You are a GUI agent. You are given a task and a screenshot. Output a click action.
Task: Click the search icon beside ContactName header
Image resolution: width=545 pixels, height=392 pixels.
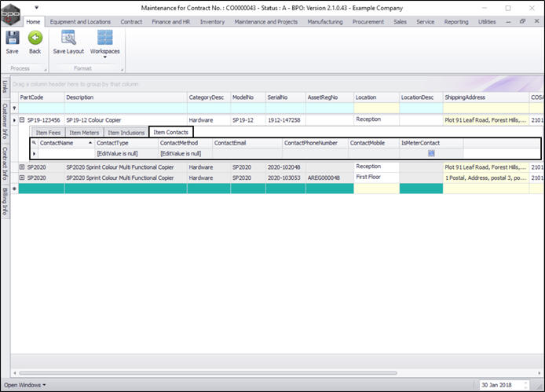pos(34,143)
